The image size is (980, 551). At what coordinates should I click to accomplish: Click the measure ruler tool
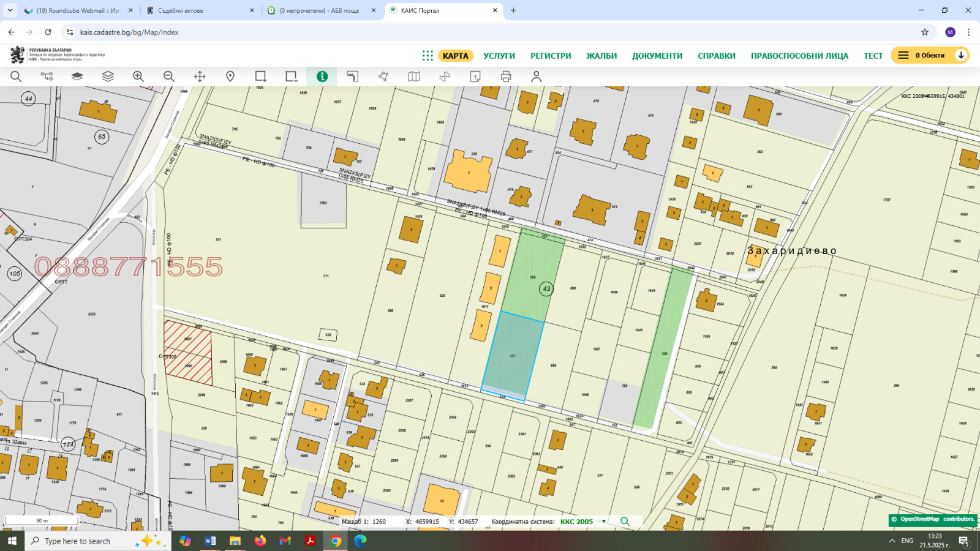coord(353,77)
